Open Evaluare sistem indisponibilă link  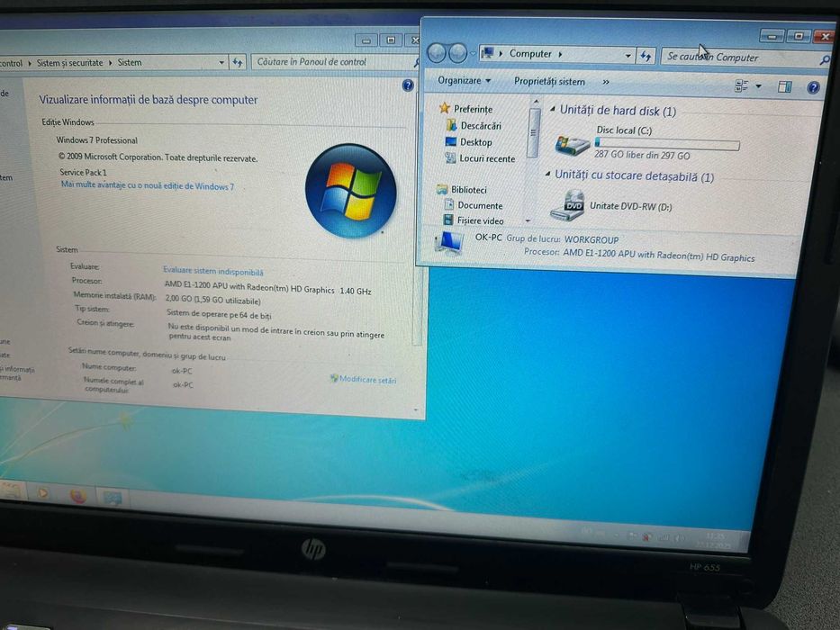[x=213, y=271]
